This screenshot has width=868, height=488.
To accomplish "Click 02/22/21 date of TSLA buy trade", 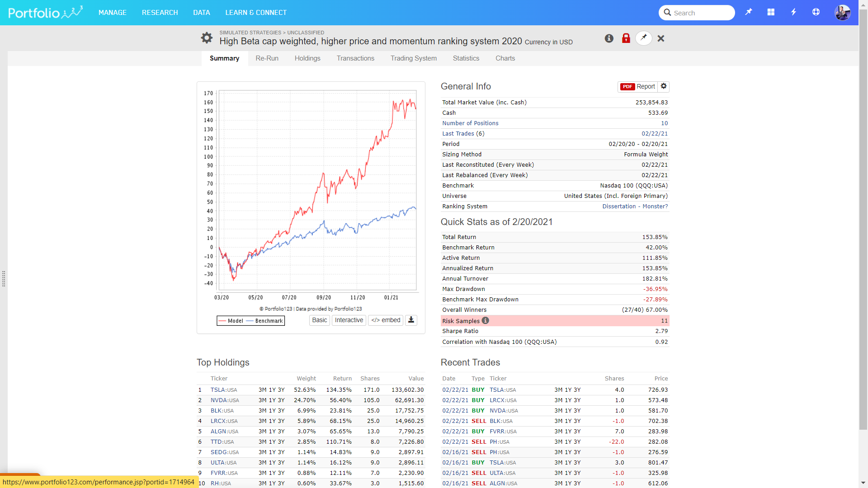I will coord(455,389).
